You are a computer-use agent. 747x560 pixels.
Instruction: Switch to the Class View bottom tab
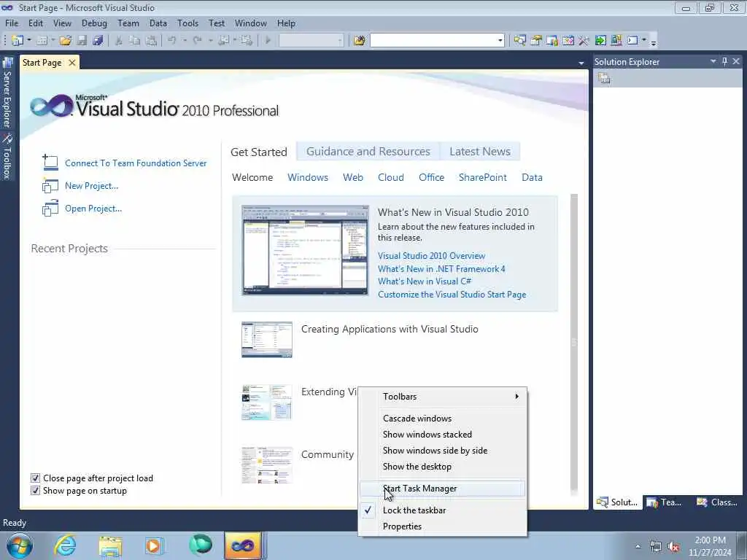coord(716,502)
